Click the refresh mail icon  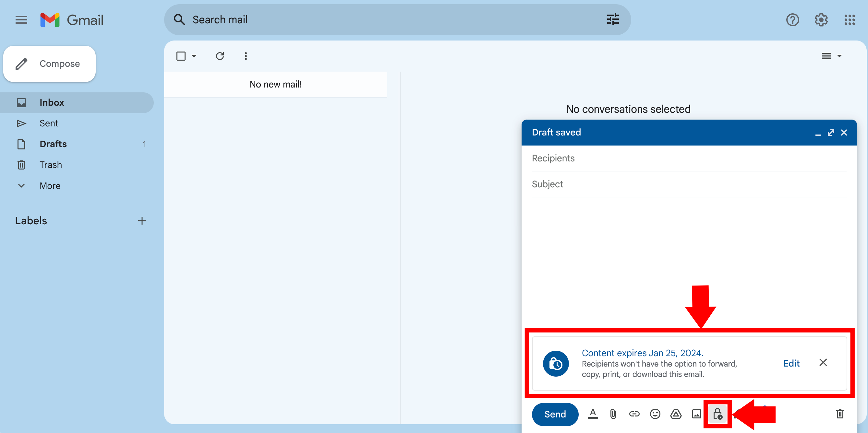(220, 56)
